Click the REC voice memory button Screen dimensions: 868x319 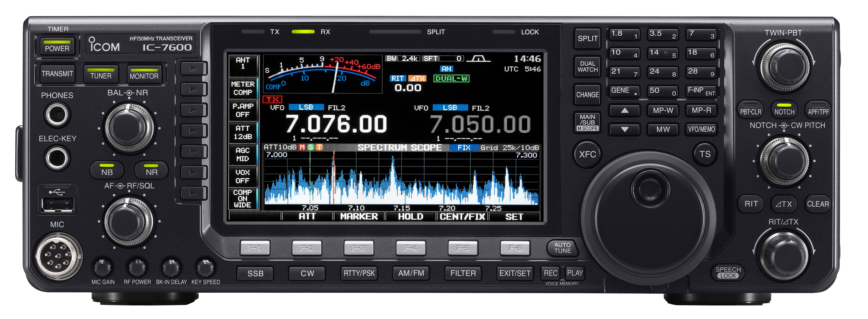551,273
